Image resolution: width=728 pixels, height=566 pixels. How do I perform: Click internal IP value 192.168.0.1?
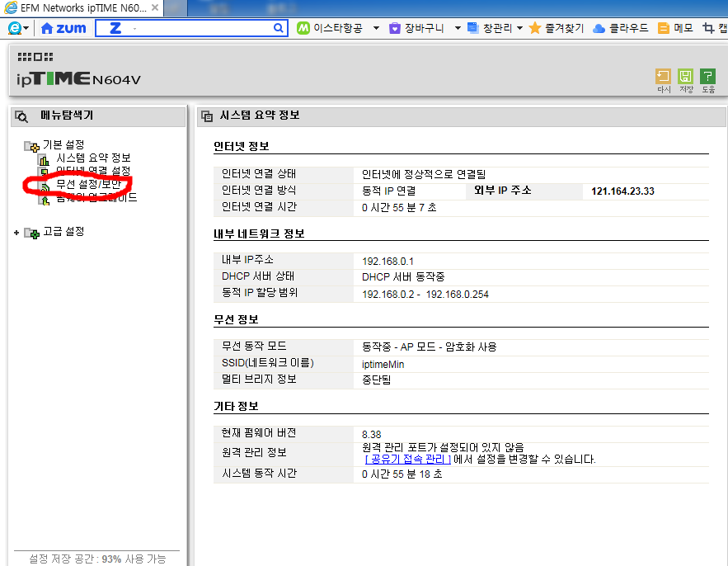[x=387, y=262]
